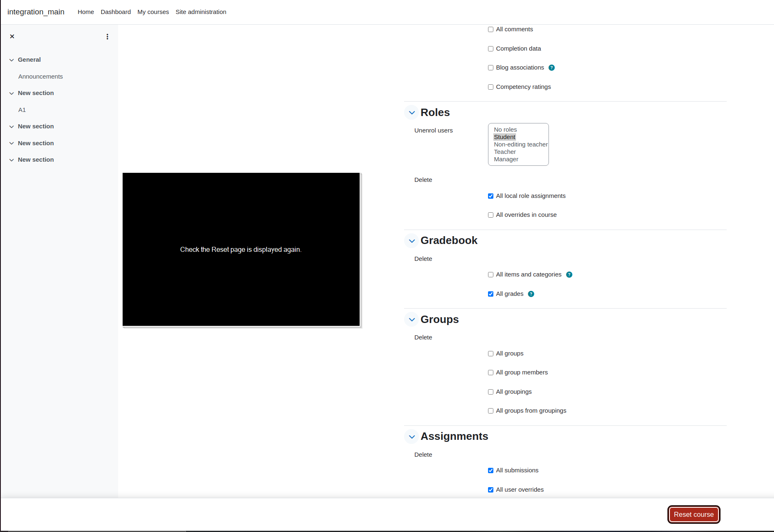The image size is (774, 532).
Task: Collapse the first New section chevron
Action: click(12, 93)
